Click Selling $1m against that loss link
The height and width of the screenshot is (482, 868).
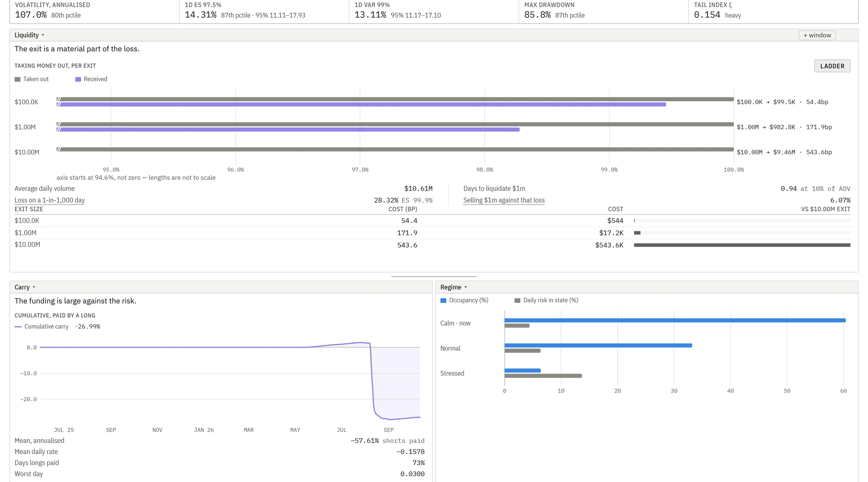click(x=504, y=200)
